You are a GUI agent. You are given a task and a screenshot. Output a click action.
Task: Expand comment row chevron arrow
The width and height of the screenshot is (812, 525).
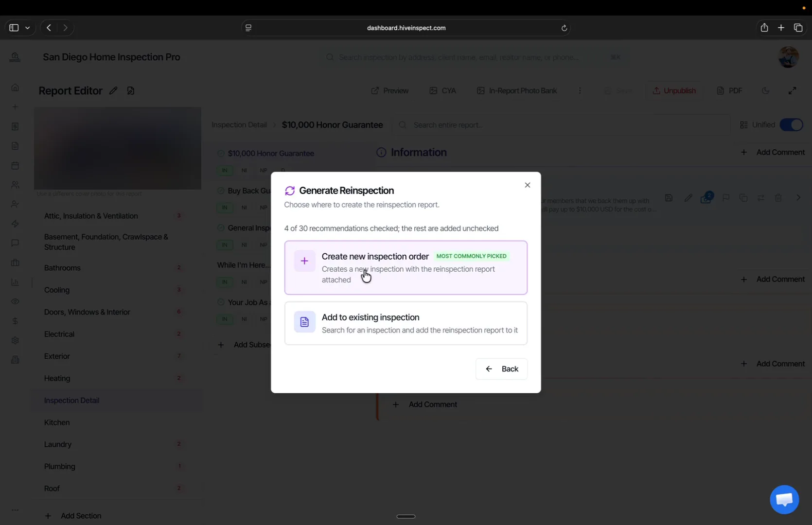(x=798, y=198)
